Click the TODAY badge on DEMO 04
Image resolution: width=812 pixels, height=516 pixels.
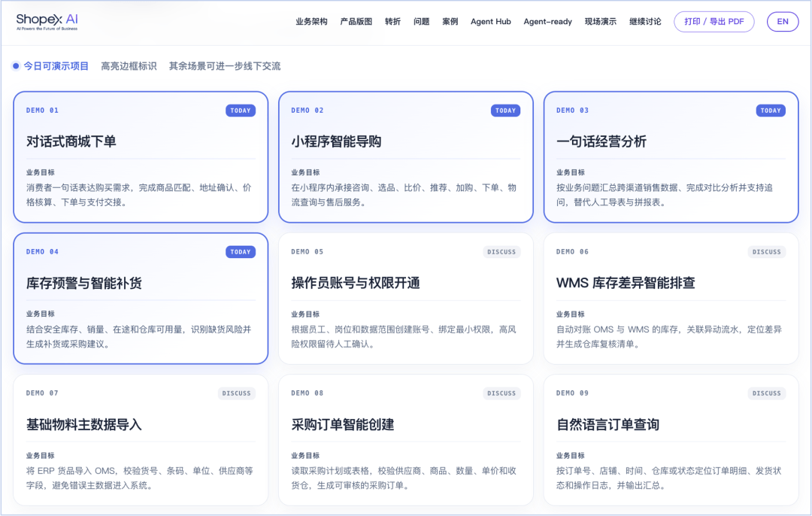(241, 252)
